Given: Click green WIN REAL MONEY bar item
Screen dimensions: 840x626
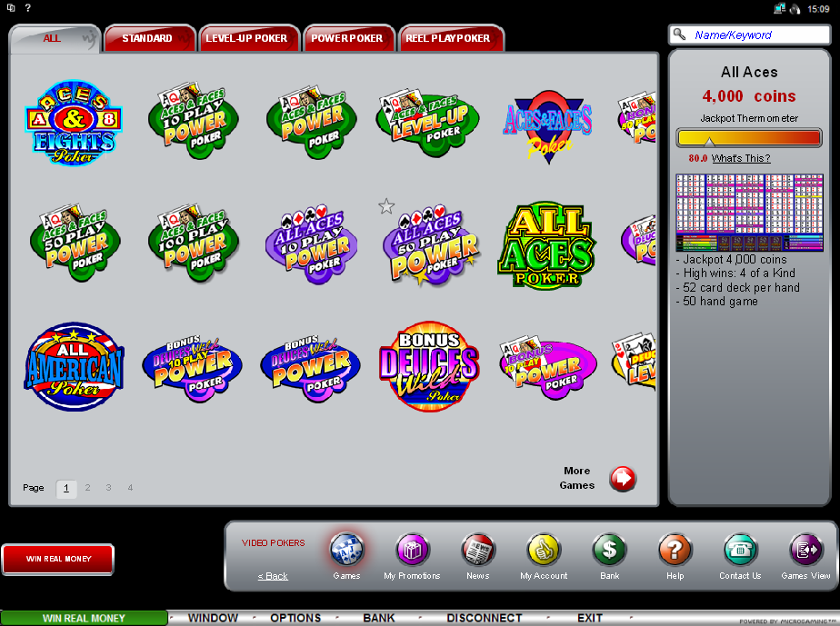Looking at the screenshot, I should tap(84, 618).
